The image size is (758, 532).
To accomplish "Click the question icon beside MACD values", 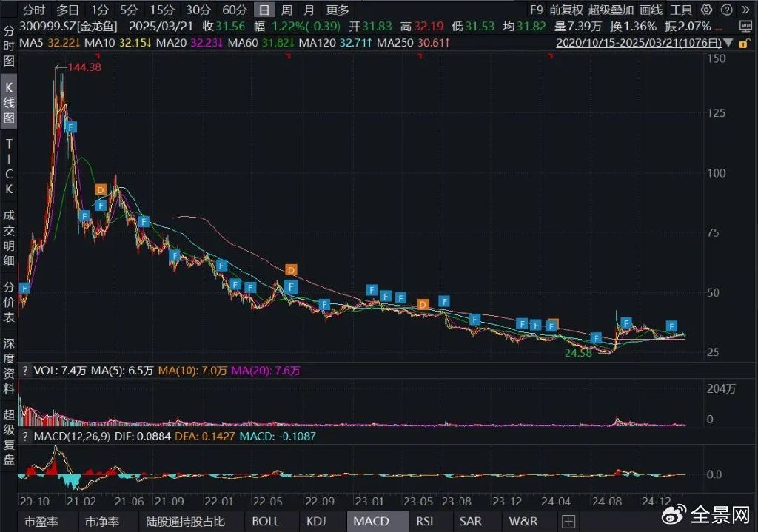I will click(27, 437).
